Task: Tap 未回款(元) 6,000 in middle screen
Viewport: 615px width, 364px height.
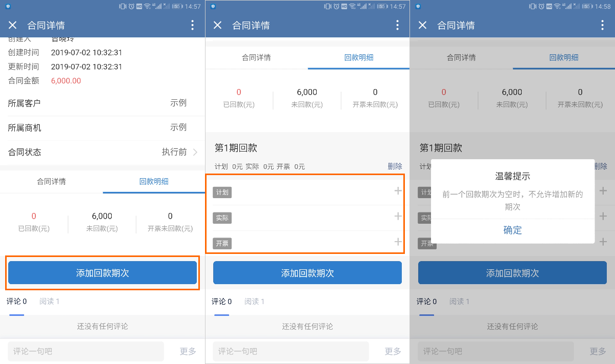Action: pyautogui.click(x=307, y=92)
